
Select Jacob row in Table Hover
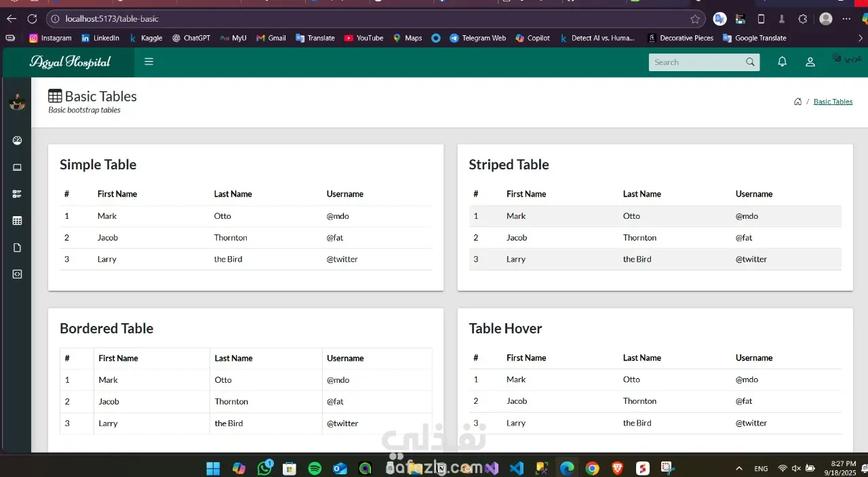coord(655,401)
